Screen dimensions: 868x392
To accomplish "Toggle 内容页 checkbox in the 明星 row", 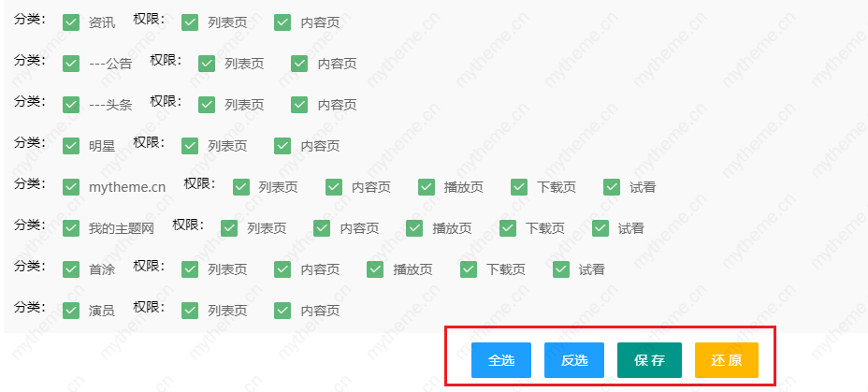I will click(282, 146).
